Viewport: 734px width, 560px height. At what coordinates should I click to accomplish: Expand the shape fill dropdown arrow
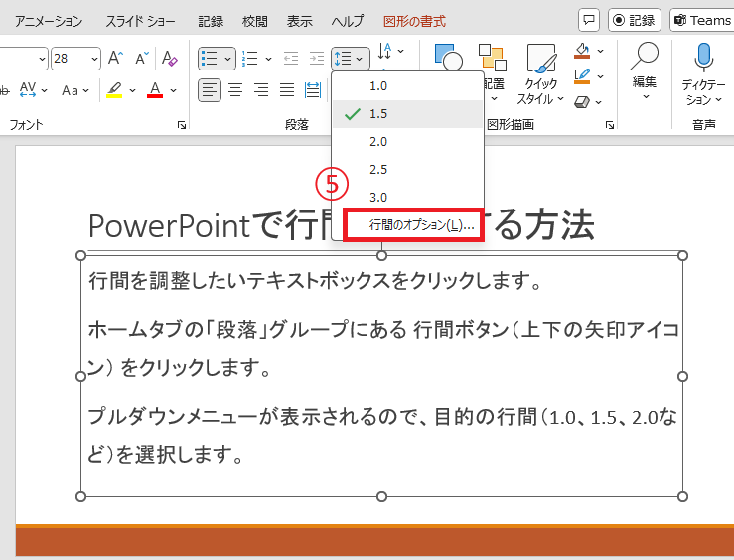click(x=601, y=51)
